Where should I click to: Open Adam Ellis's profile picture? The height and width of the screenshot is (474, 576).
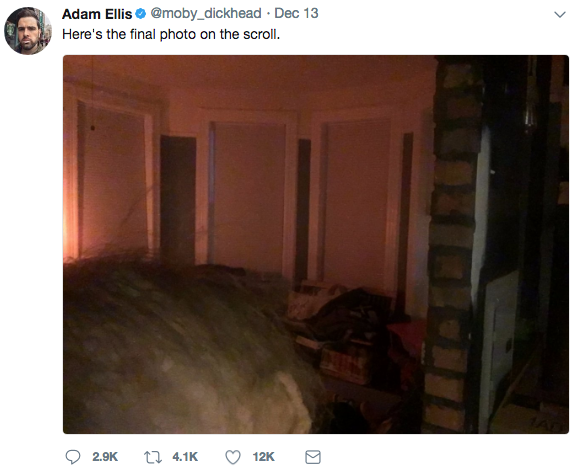pyautogui.click(x=28, y=31)
